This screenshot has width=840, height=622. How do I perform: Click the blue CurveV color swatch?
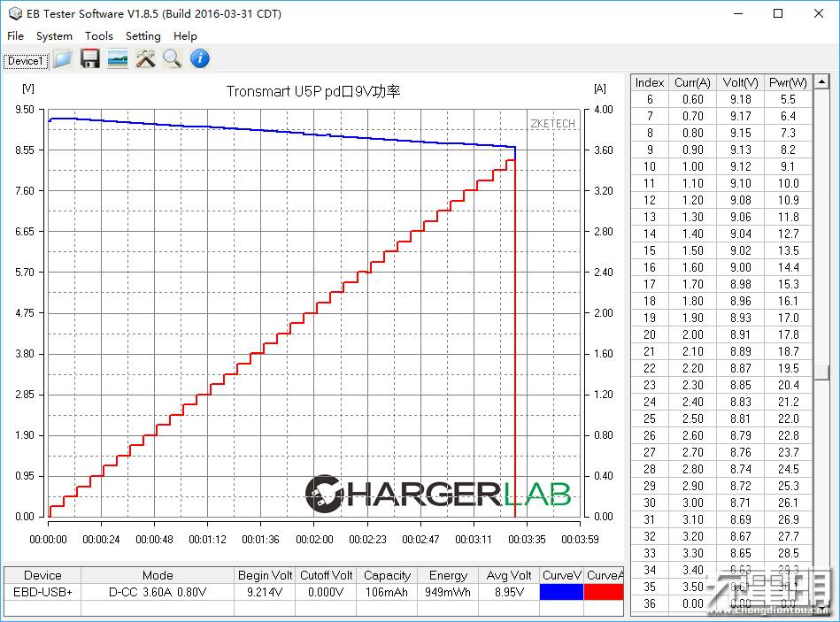tap(561, 592)
